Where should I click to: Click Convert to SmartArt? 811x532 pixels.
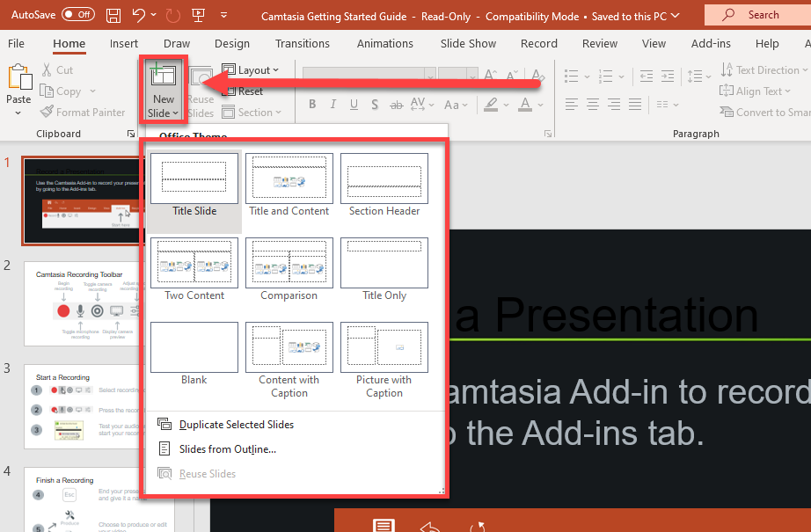[x=765, y=112]
